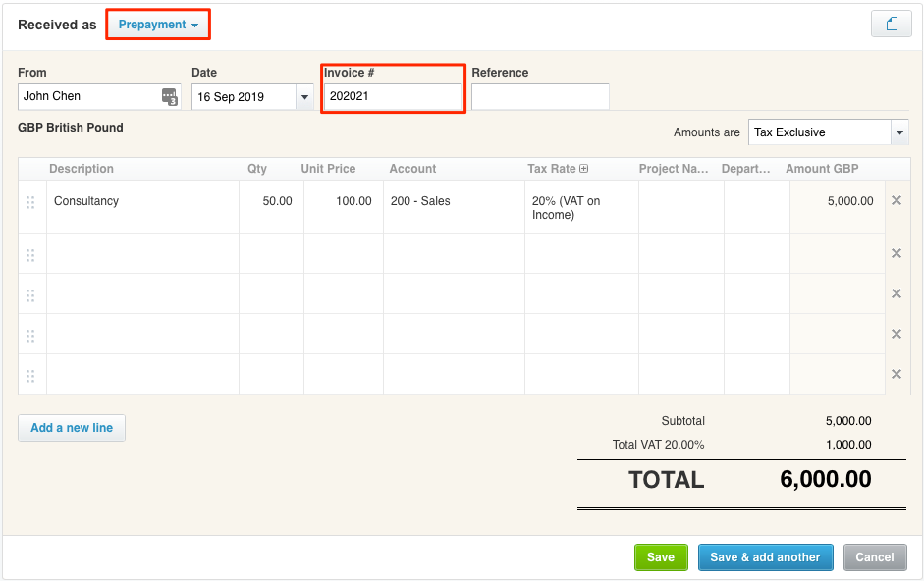
Task: Click the plus icon beside Tax Rate header
Action: tap(584, 169)
